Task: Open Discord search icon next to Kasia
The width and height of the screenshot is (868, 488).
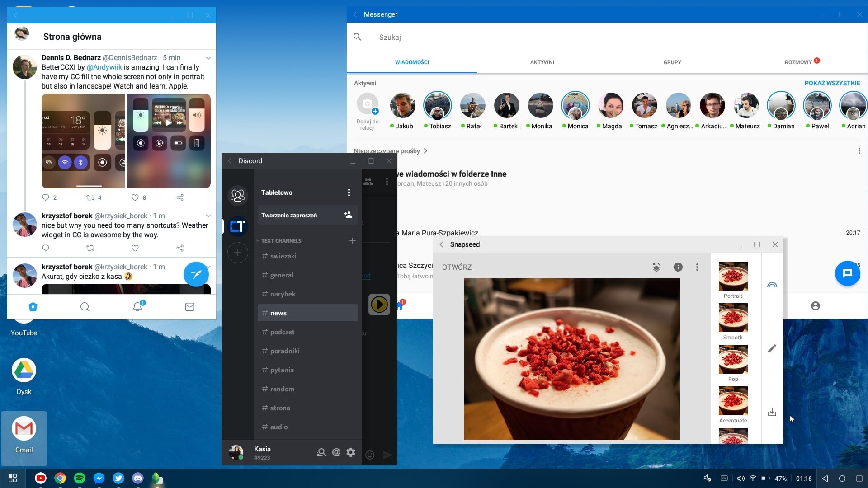Action: point(321,452)
